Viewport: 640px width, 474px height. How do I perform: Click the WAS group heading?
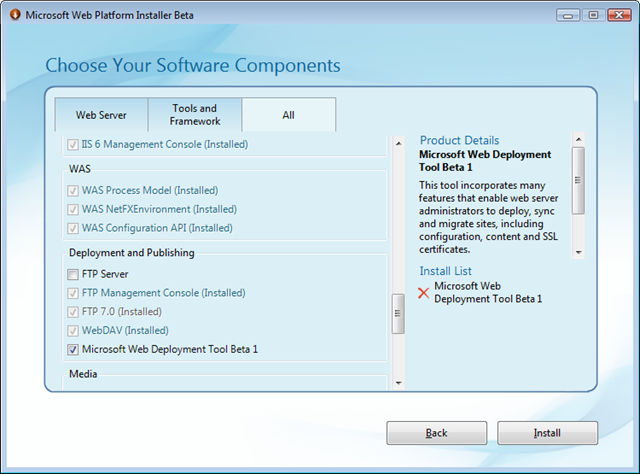coord(80,169)
